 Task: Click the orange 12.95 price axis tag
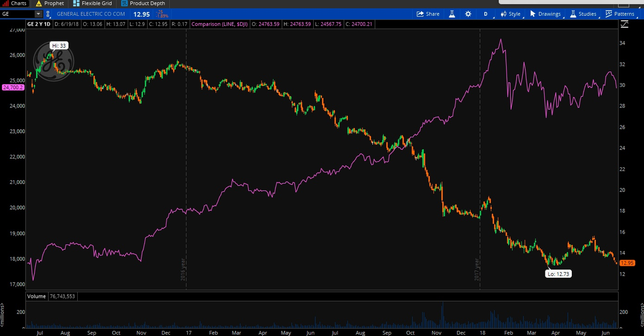[627, 263]
